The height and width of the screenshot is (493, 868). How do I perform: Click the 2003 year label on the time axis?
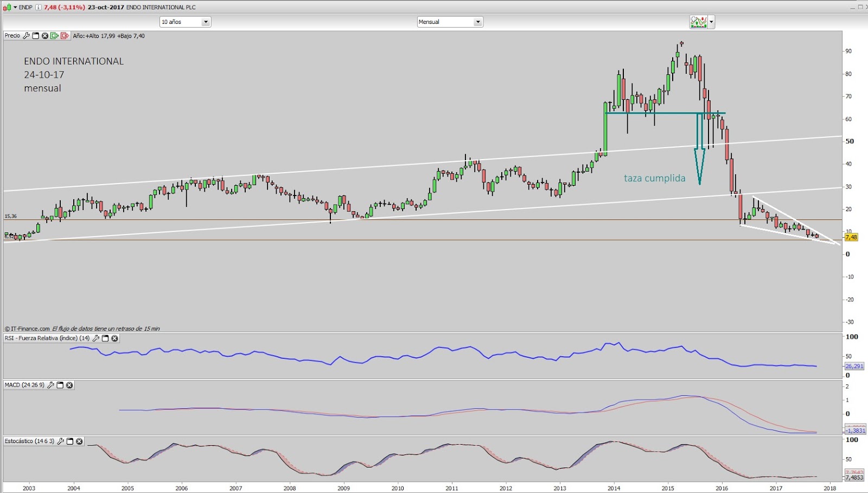pyautogui.click(x=29, y=488)
